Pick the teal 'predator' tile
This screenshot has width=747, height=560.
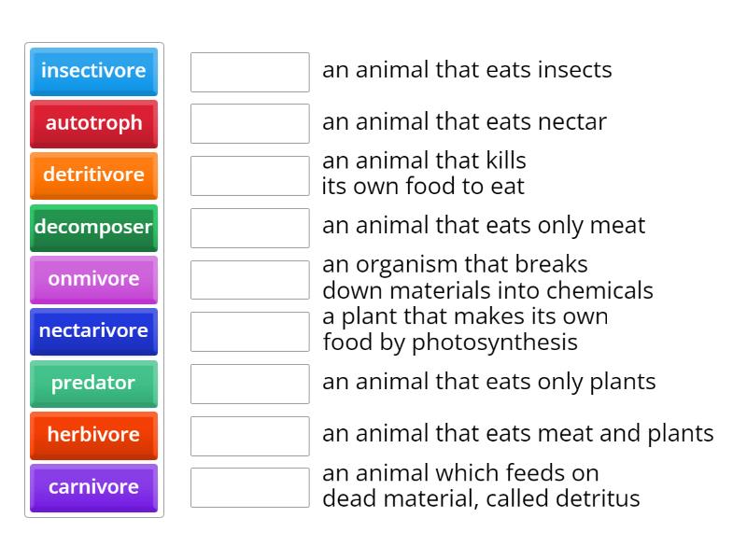click(x=93, y=383)
